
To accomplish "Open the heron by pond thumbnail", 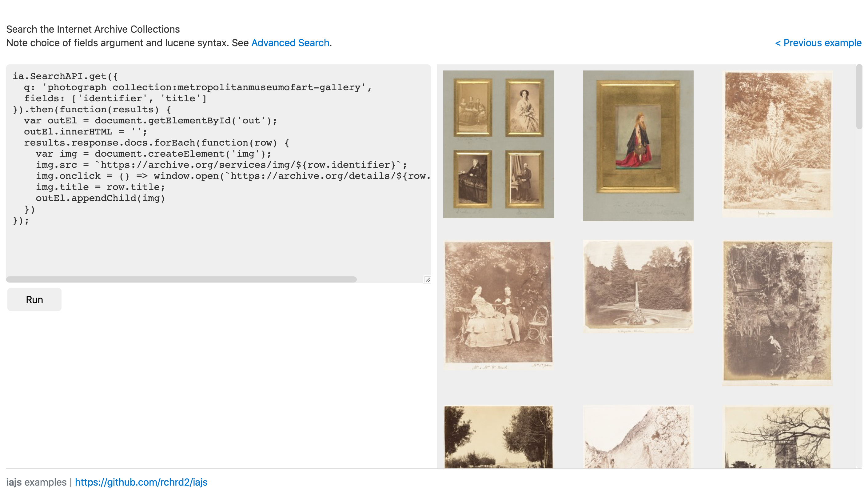I will pyautogui.click(x=777, y=313).
